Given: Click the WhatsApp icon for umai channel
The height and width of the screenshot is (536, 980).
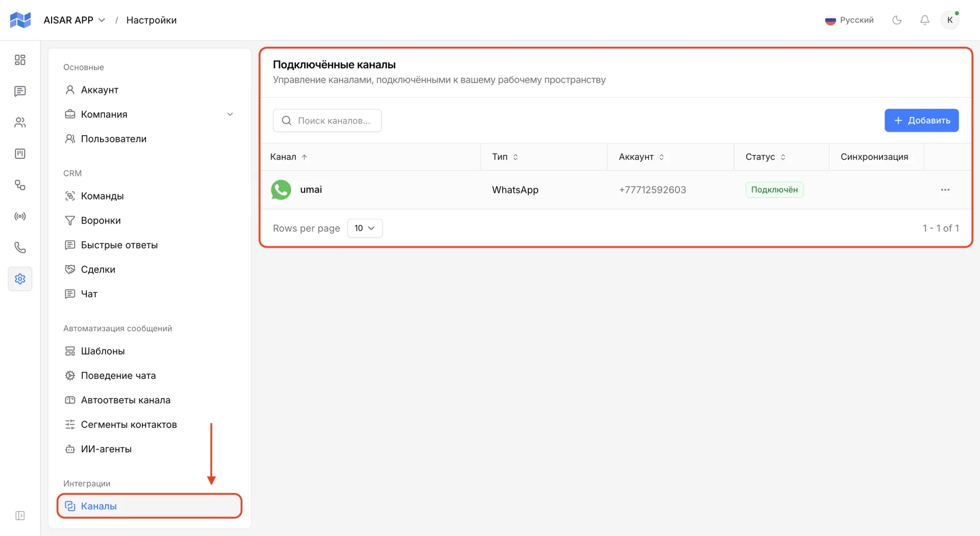Looking at the screenshot, I should [281, 189].
